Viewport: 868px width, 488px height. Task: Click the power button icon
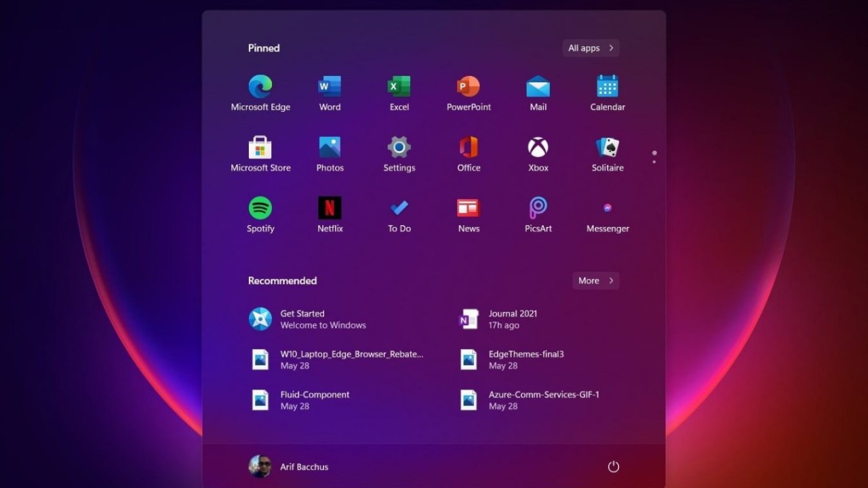click(x=613, y=466)
